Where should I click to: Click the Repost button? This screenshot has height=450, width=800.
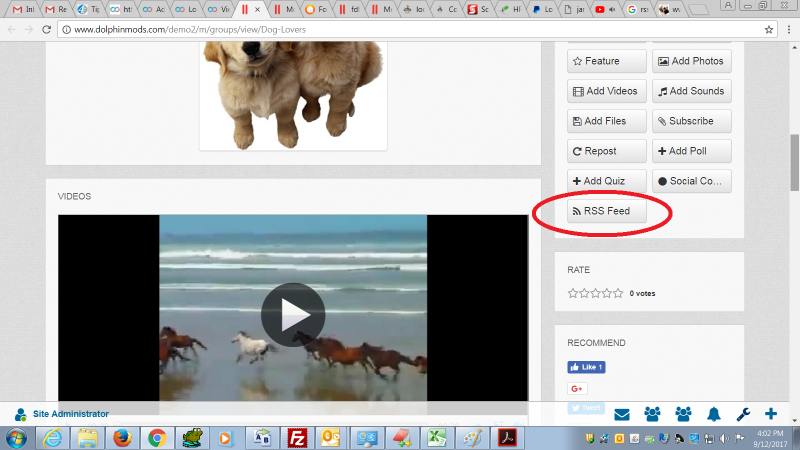607,152
